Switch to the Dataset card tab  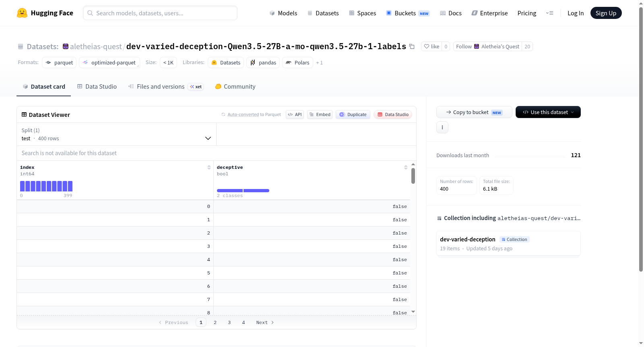tap(44, 87)
